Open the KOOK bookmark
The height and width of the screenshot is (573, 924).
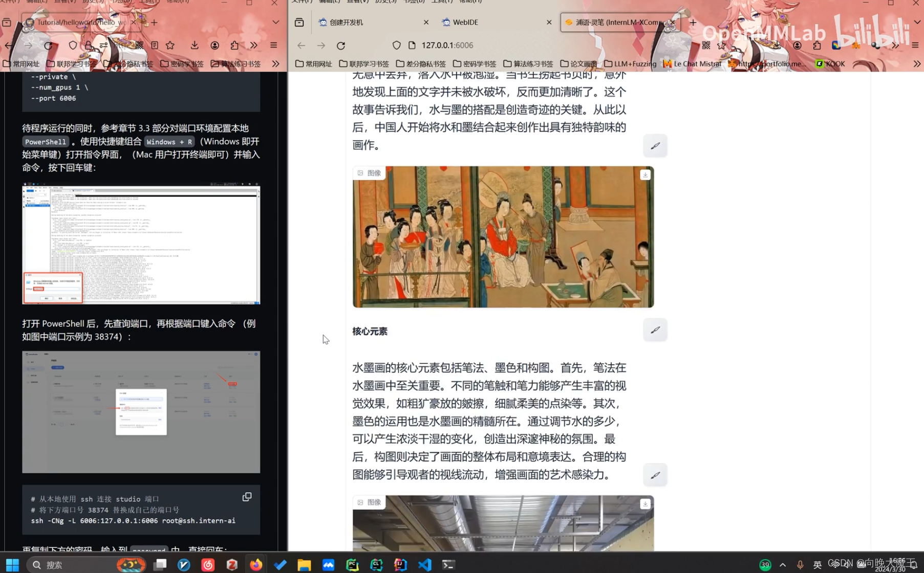[x=830, y=64]
